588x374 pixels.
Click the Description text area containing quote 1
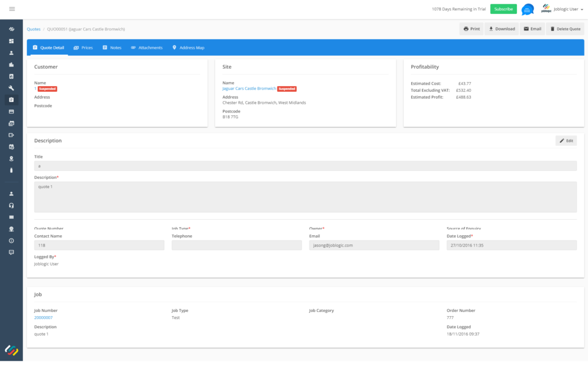point(305,197)
